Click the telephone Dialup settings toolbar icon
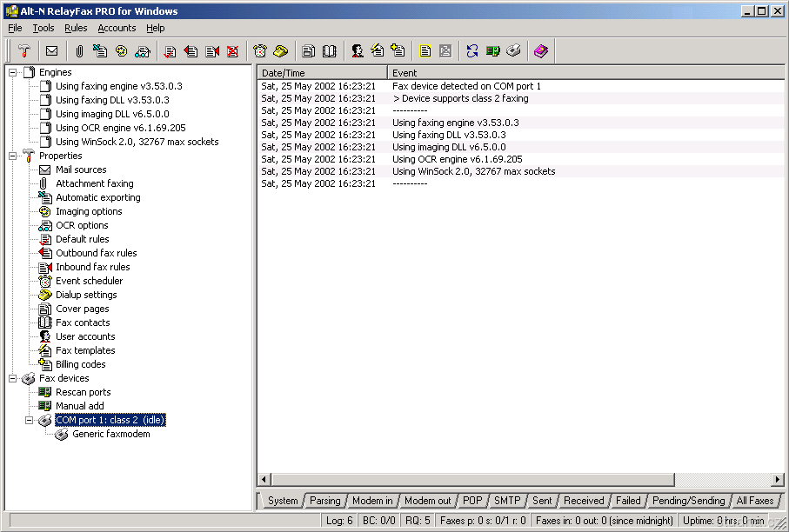The image size is (789, 532). [280, 51]
